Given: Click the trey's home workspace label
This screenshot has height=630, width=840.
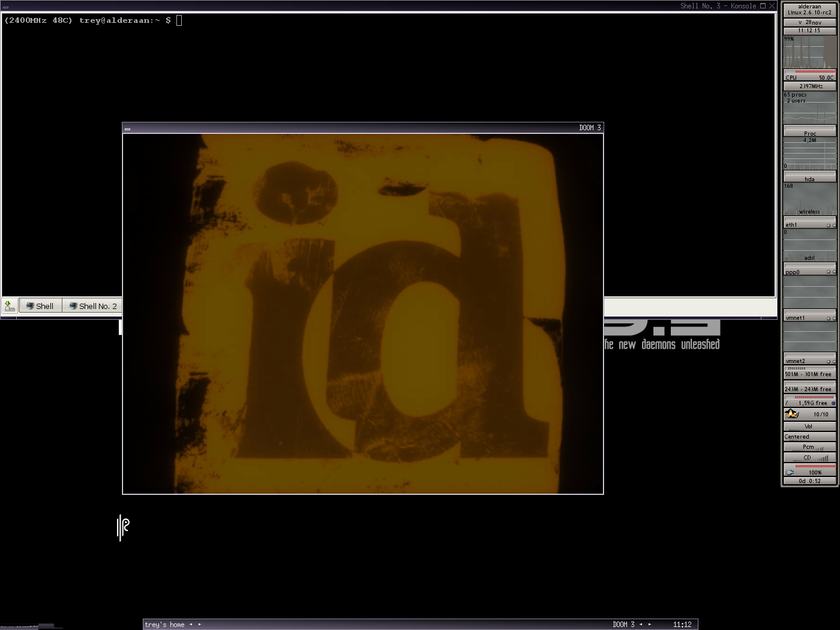Looking at the screenshot, I should [x=164, y=625].
